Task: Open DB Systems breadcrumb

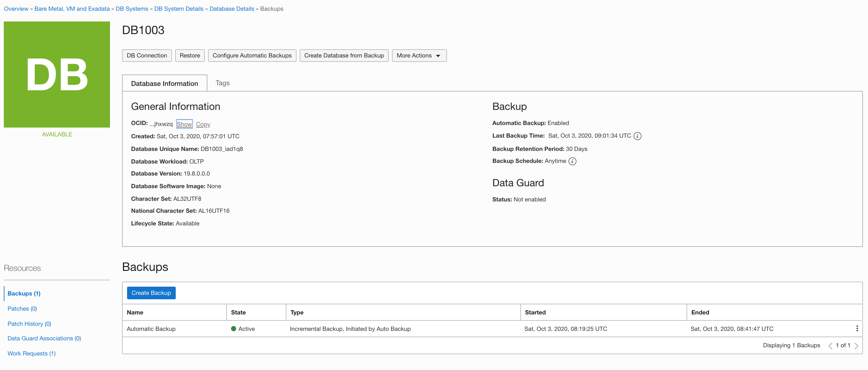Action: click(132, 9)
